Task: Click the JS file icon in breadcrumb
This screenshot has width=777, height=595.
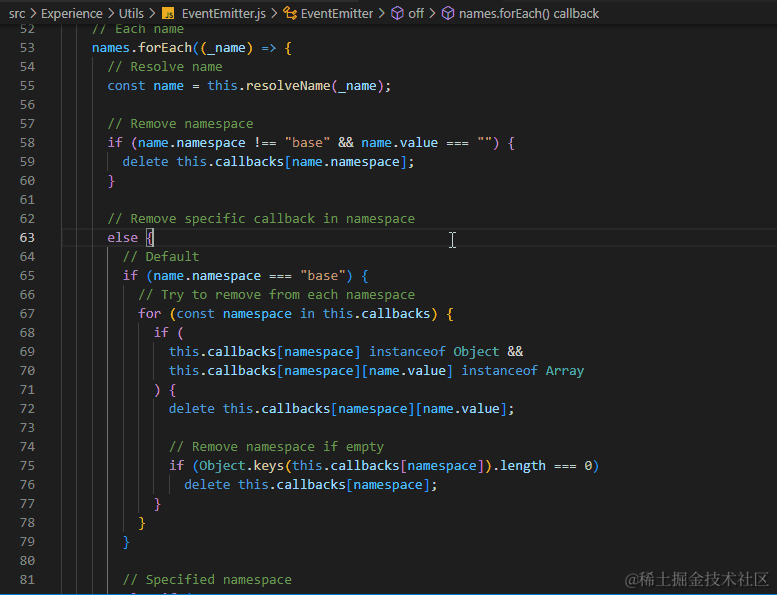Action: [168, 14]
